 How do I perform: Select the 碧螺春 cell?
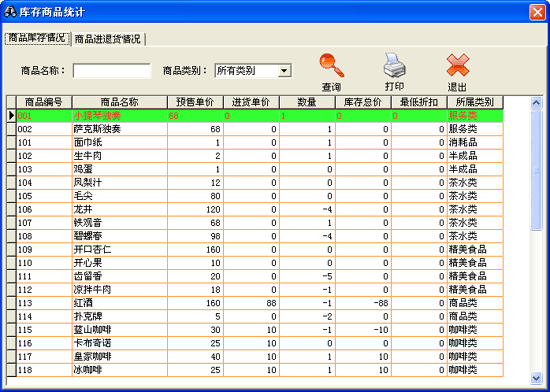120,236
